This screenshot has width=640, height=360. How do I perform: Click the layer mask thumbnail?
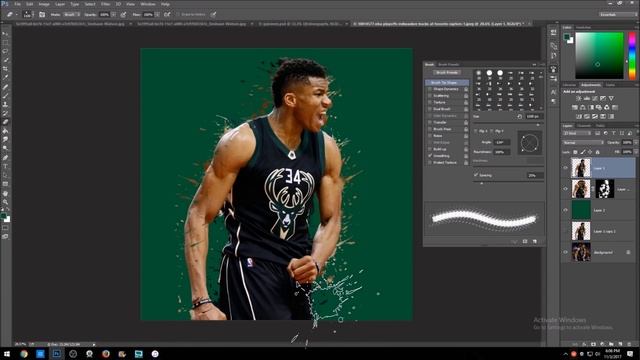tap(604, 189)
